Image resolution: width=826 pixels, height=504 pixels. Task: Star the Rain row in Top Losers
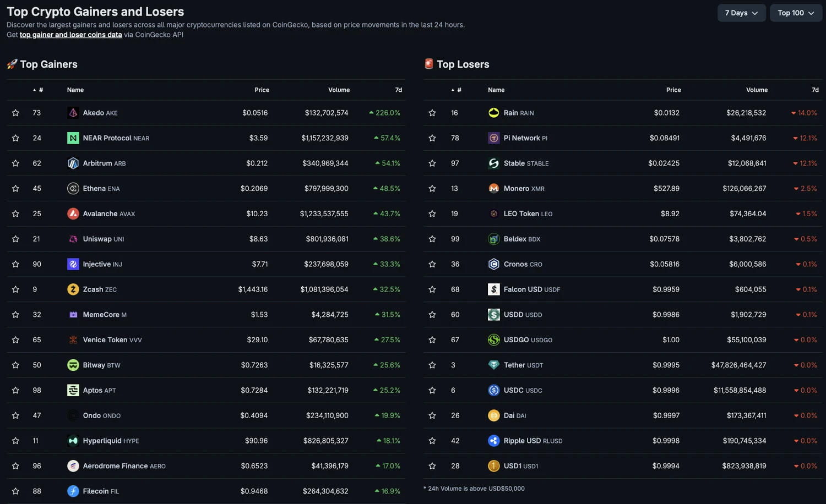click(x=432, y=113)
